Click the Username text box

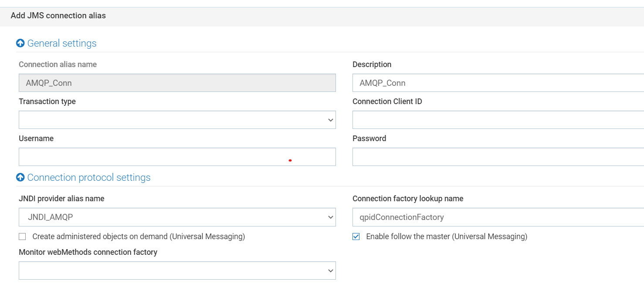177,157
